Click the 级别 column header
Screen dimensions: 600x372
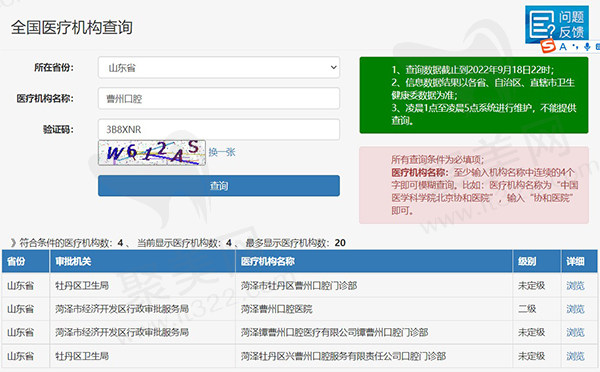point(537,261)
